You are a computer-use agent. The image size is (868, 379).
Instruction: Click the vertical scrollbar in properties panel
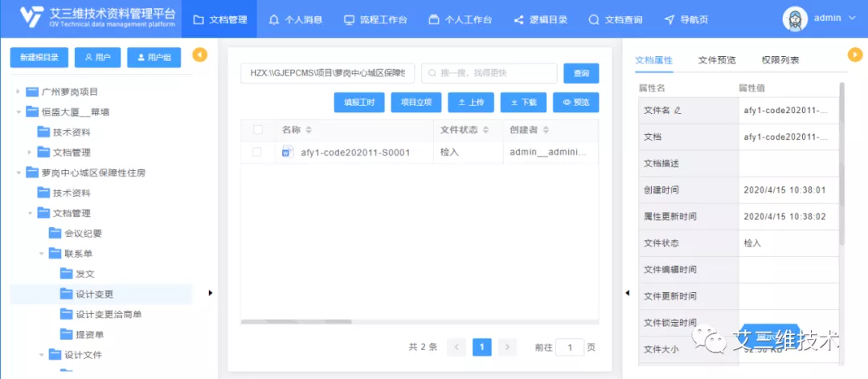pos(842,163)
